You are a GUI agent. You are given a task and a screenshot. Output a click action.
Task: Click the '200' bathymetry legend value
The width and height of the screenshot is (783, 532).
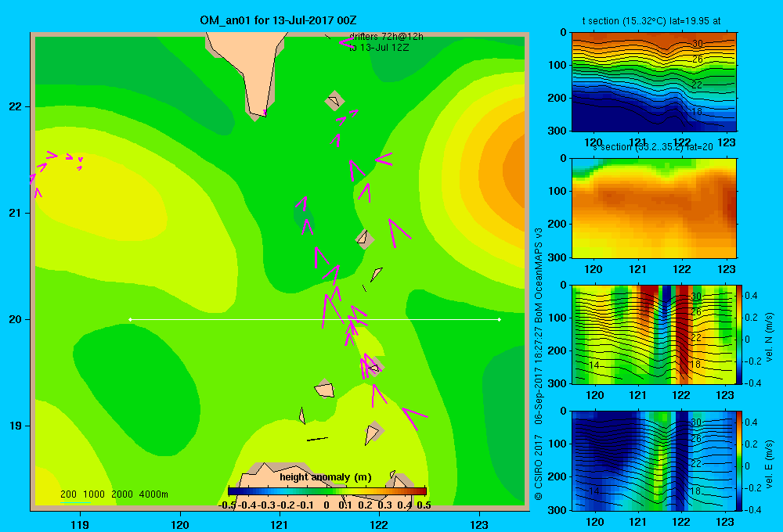(68, 494)
